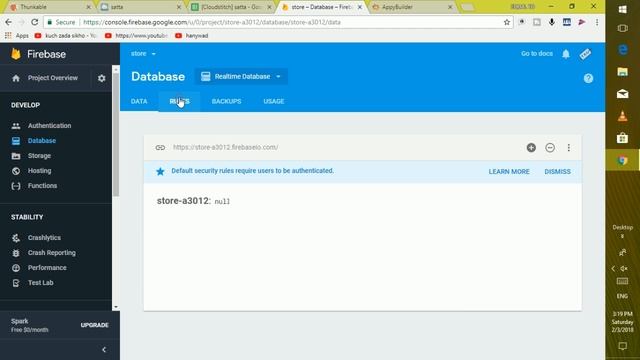Open Crashlytics under Stability
The height and width of the screenshot is (360, 640).
pos(44,238)
